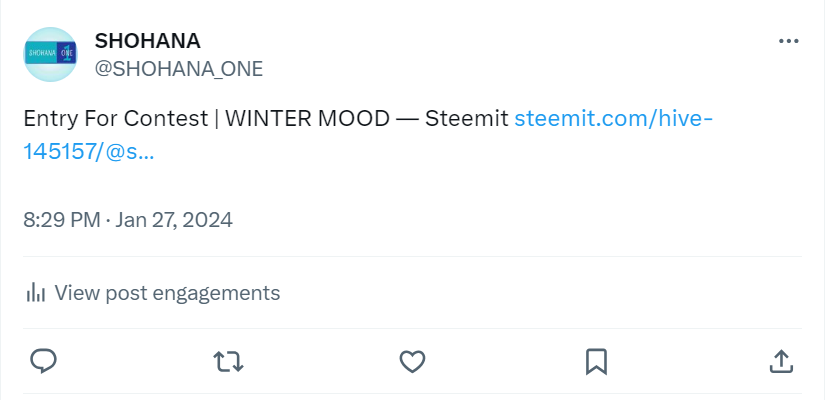The height and width of the screenshot is (400, 825).
Task: Click the bar chart analytics icon
Action: (x=35, y=293)
